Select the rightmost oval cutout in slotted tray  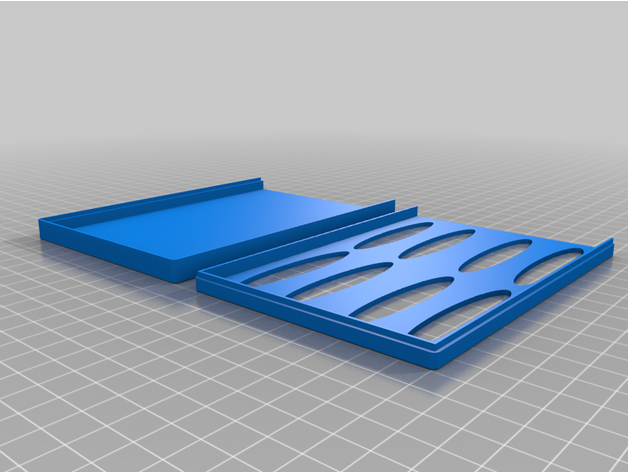tap(552, 260)
